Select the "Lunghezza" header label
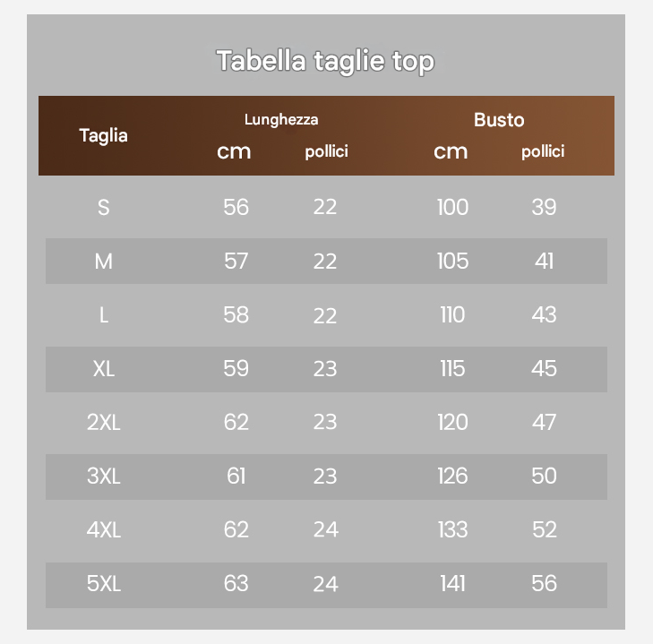The image size is (653, 644). [281, 119]
